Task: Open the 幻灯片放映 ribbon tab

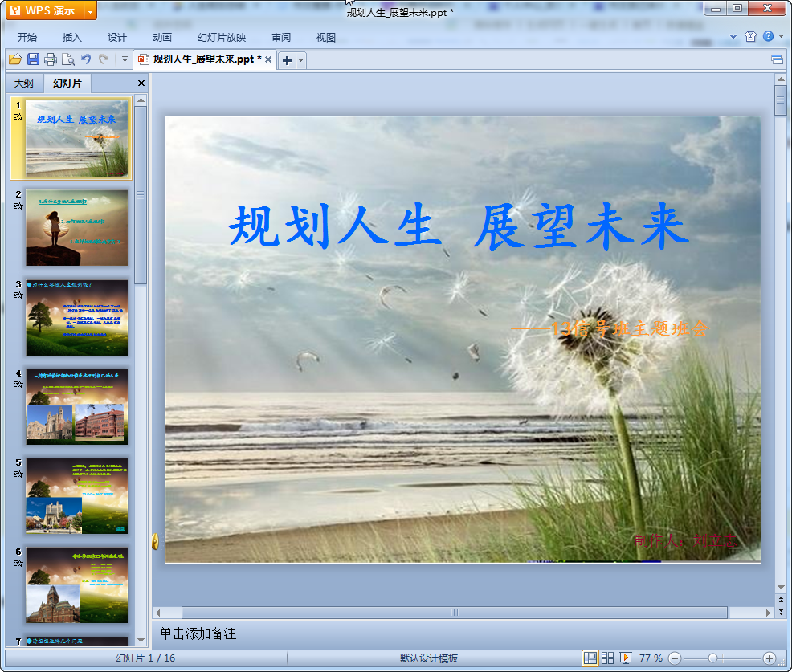Action: coord(222,38)
